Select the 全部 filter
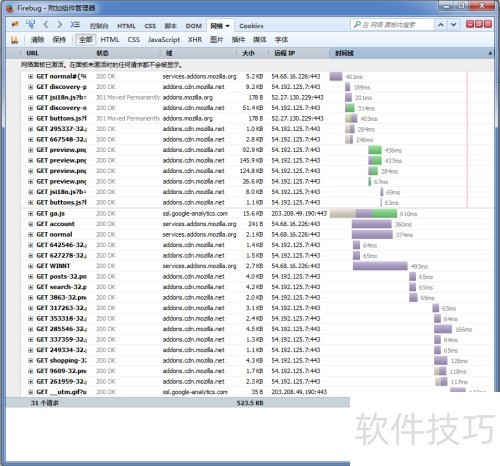Screen dimensions: 500x466 coord(86,40)
